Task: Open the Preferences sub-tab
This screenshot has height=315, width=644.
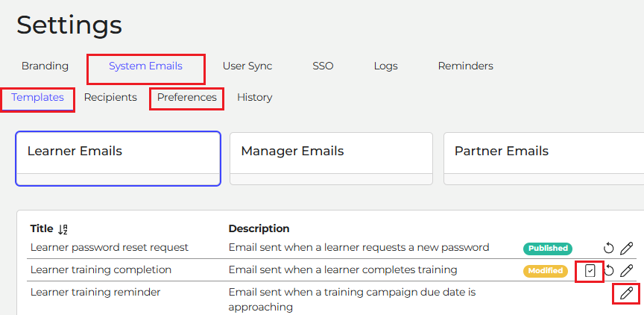Action: pyautogui.click(x=187, y=98)
